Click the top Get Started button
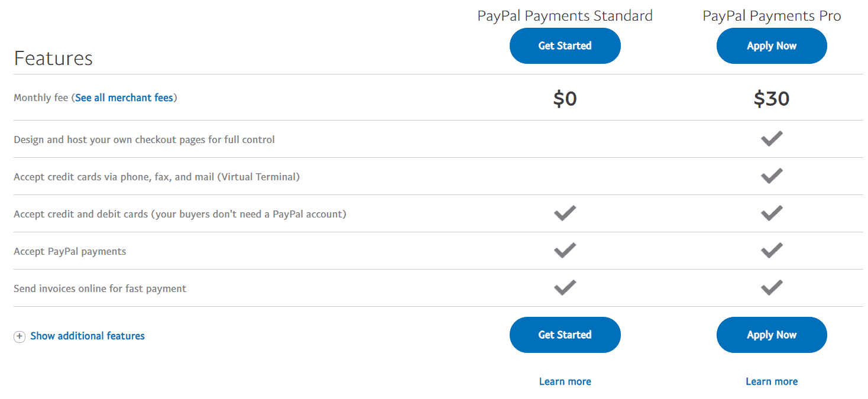This screenshot has width=868, height=399. 565,46
